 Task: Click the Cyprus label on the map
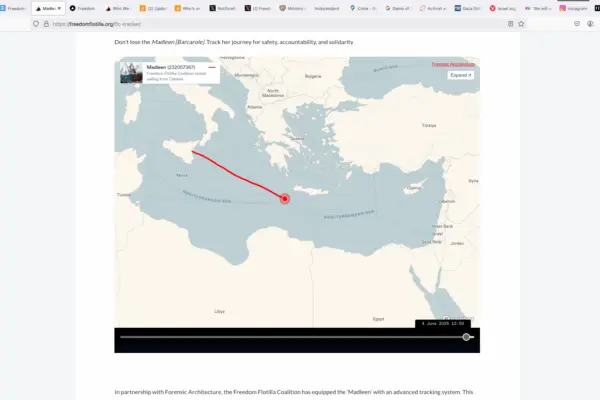click(x=414, y=188)
